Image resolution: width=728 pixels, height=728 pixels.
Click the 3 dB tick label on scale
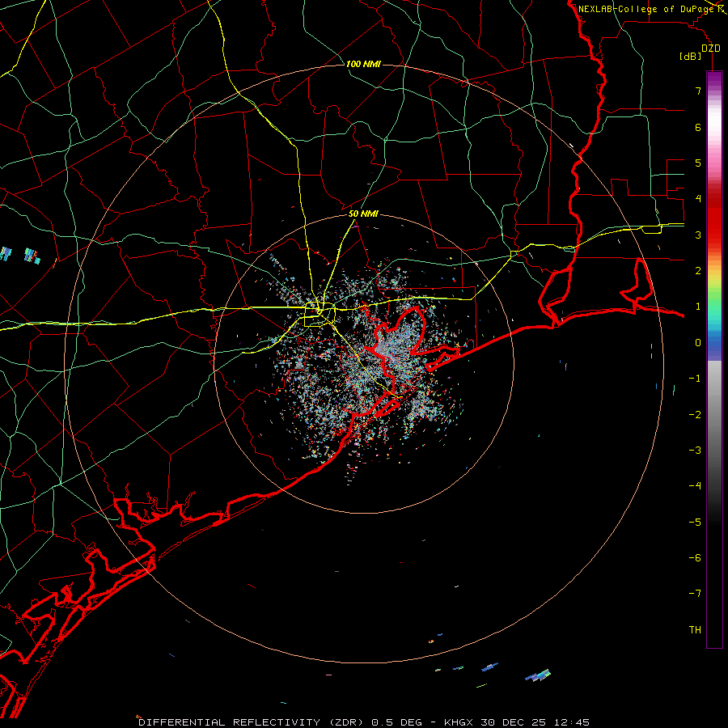coord(698,235)
